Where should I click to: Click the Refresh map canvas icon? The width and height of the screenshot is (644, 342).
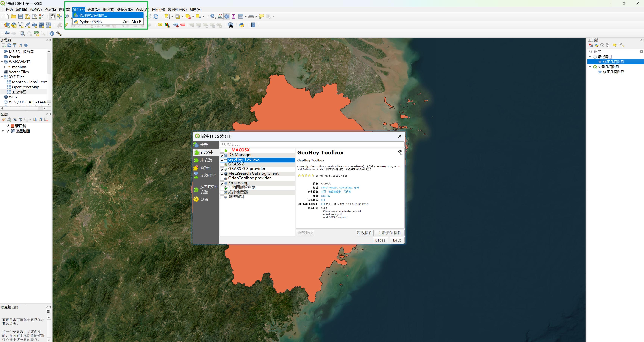(x=156, y=16)
